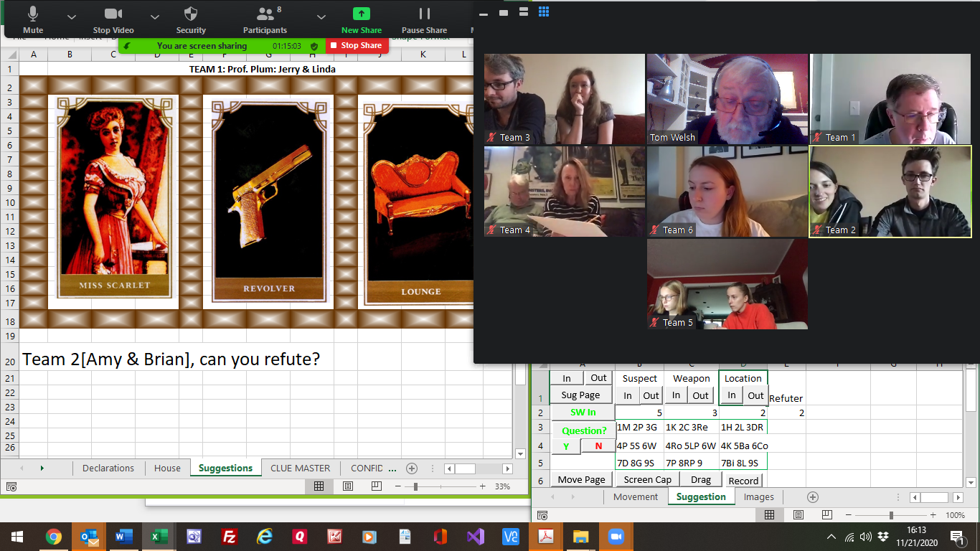This screenshot has height=551, width=980.
Task: Open the Movement sheet tab
Action: point(636,496)
